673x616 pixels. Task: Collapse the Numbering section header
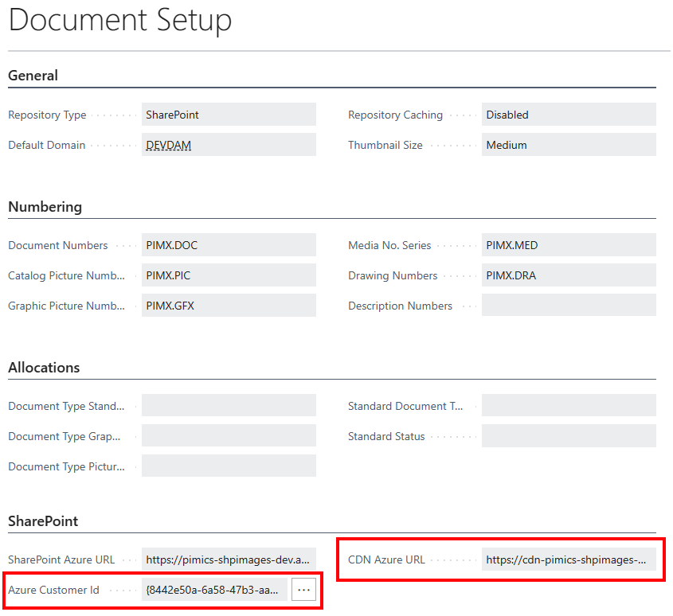pyautogui.click(x=45, y=207)
